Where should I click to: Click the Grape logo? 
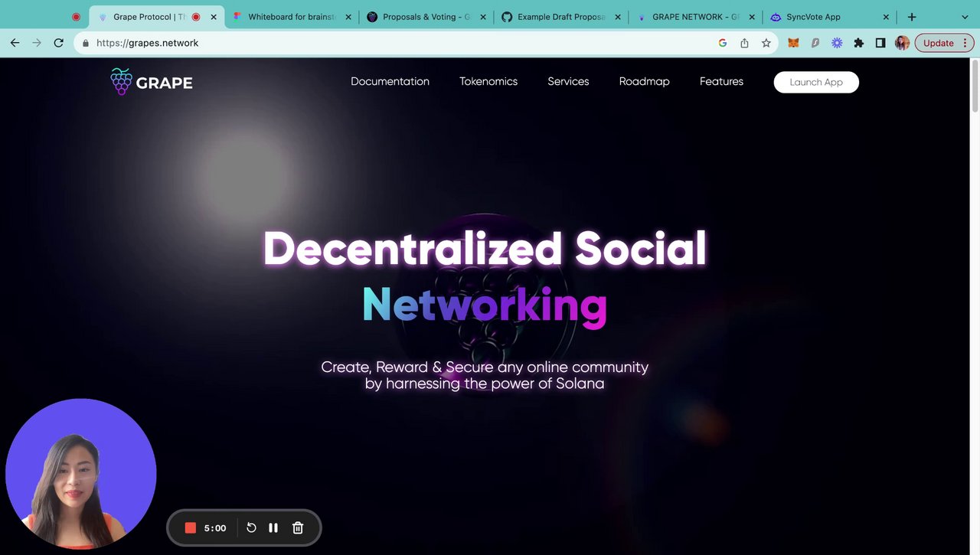point(152,81)
